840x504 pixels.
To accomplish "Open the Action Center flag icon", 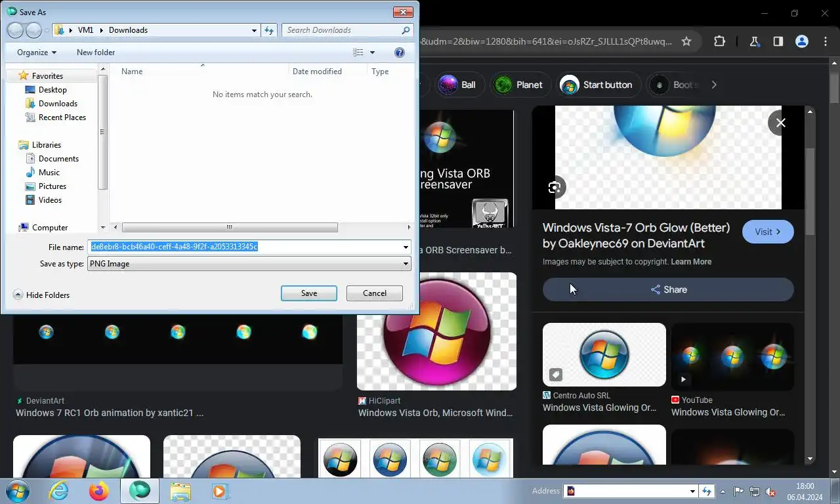I will tap(738, 491).
